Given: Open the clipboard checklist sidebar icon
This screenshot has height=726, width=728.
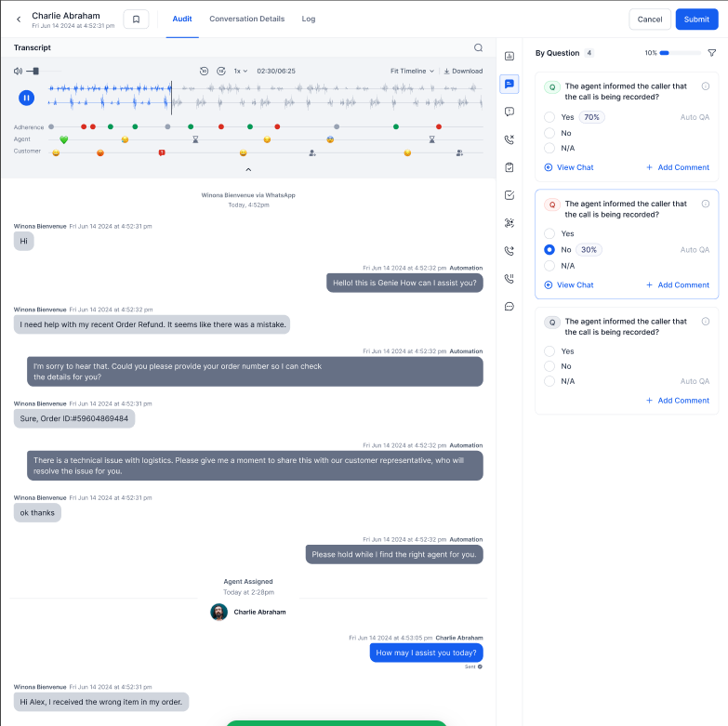Looking at the screenshot, I should point(509,167).
